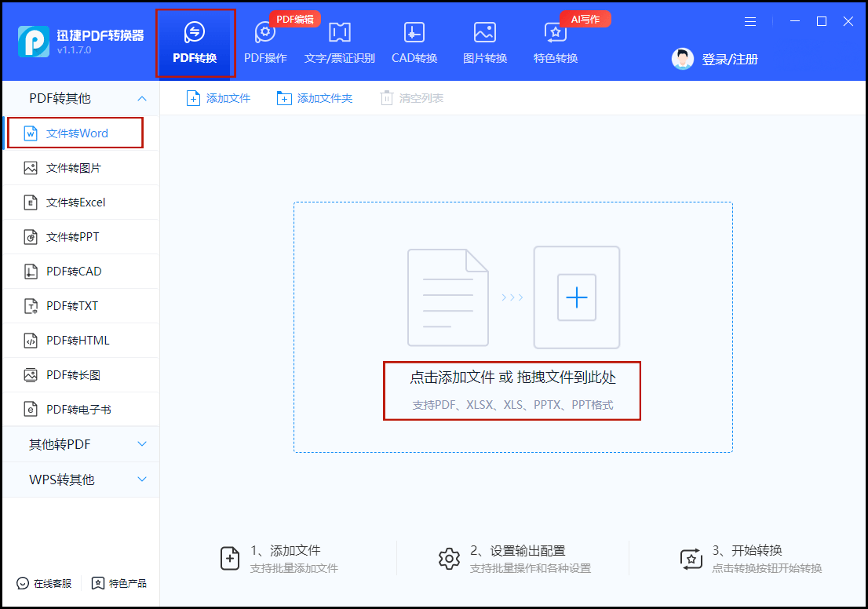Click the 2、设置输出配置 step label
868x609 pixels.
click(x=518, y=551)
